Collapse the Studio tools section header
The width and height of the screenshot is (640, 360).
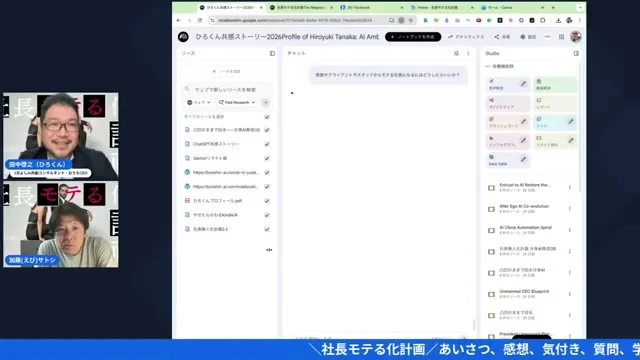(500, 66)
